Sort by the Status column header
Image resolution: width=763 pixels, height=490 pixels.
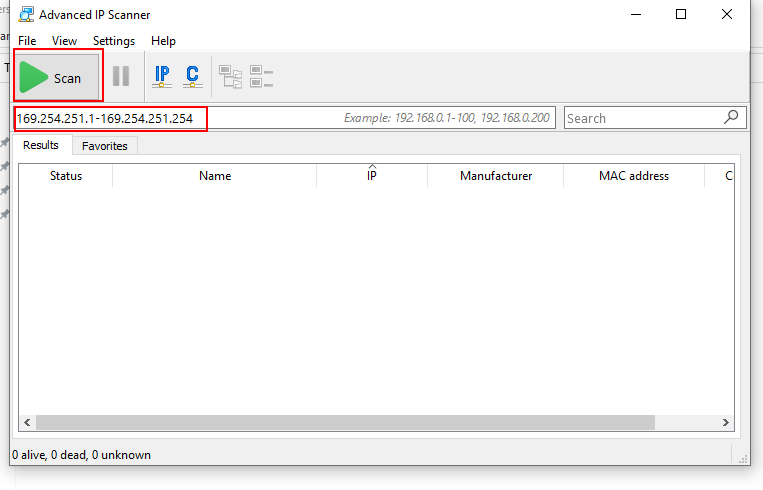coord(66,176)
